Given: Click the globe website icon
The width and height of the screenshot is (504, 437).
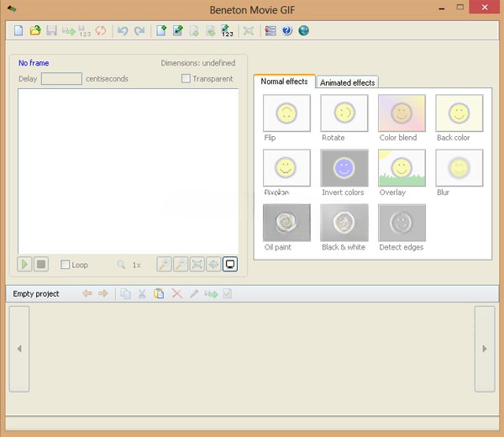Looking at the screenshot, I should coord(304,31).
